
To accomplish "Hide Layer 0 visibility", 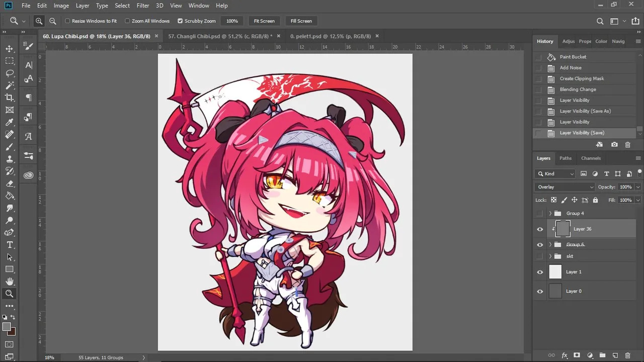I will pyautogui.click(x=540, y=291).
